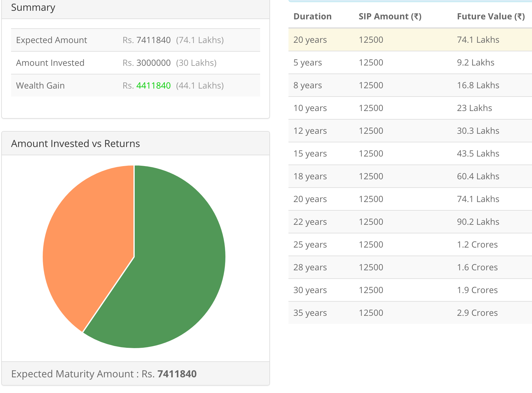Select the Wealth Gain value Rs. 4411840
The image size is (532, 393).
pos(153,85)
